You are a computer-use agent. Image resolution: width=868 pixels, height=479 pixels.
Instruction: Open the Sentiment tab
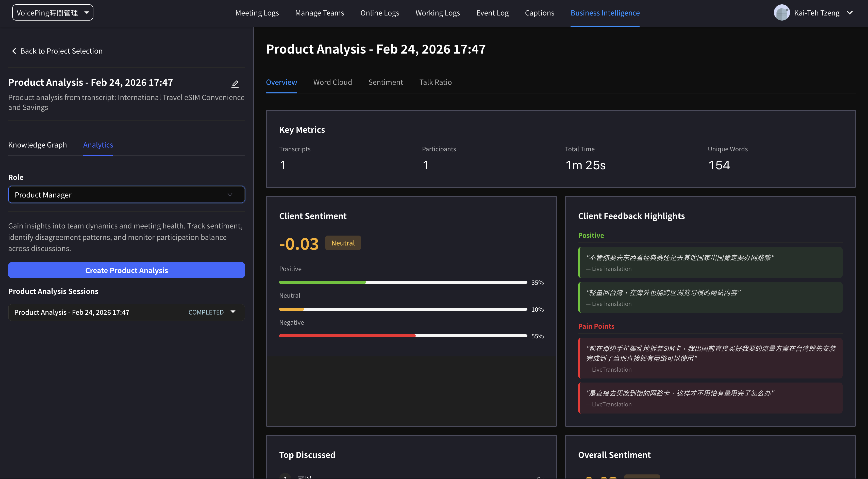(386, 82)
